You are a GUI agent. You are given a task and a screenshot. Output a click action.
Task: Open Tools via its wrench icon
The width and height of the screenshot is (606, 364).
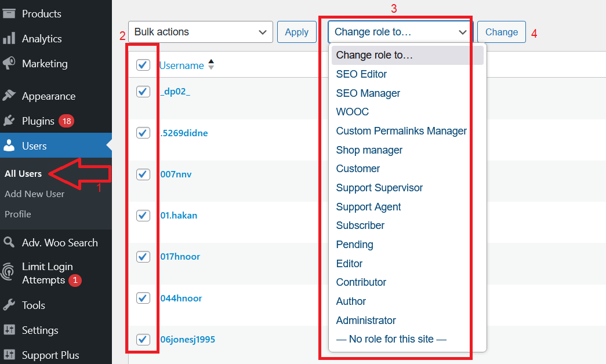coord(9,305)
